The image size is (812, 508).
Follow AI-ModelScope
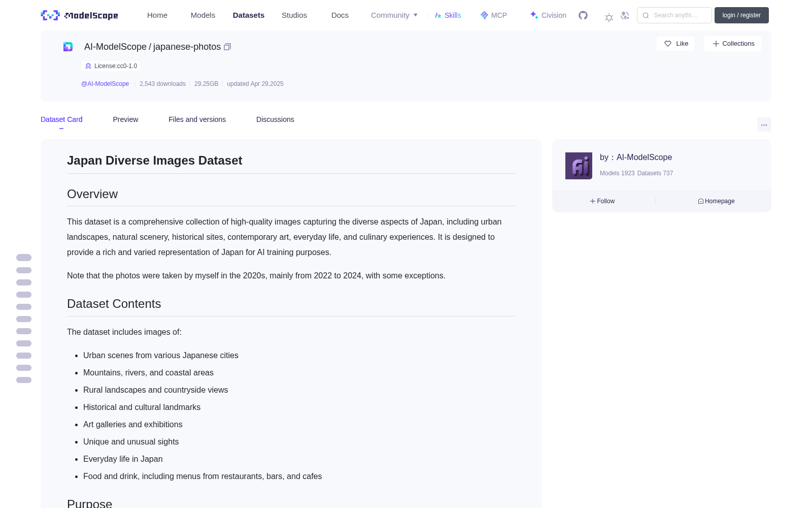click(602, 201)
